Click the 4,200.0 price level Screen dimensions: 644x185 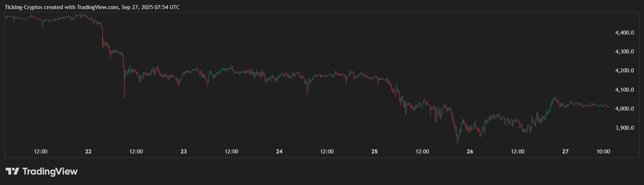click(x=624, y=71)
